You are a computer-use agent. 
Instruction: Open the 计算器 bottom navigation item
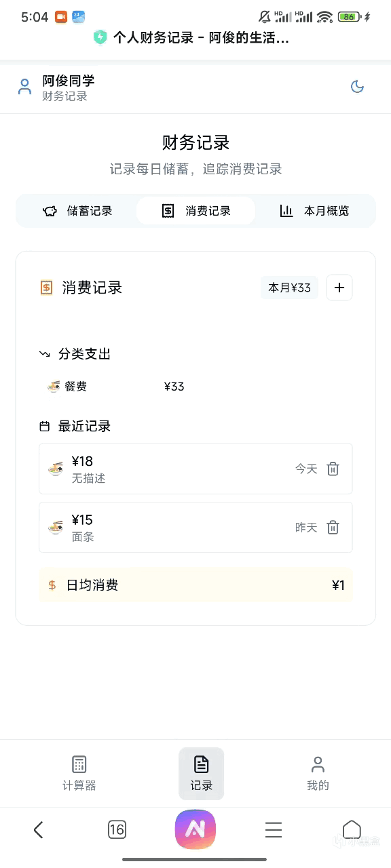[x=79, y=774]
